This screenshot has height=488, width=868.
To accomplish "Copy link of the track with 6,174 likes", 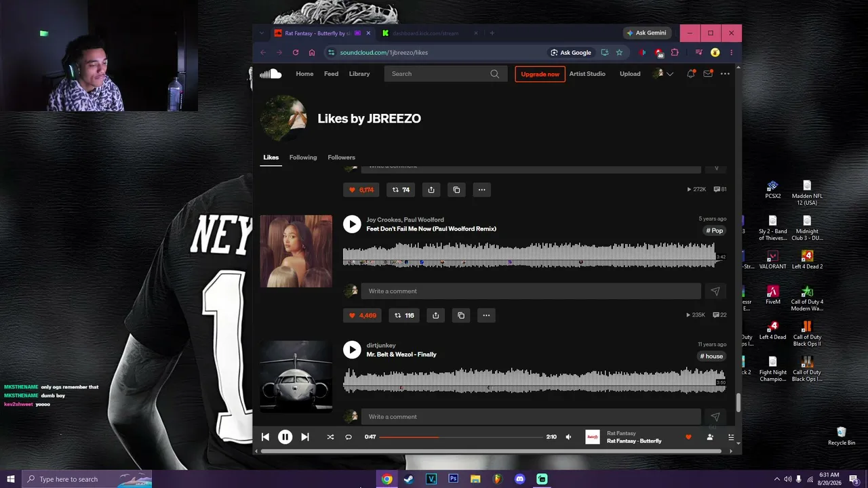I will (x=456, y=190).
